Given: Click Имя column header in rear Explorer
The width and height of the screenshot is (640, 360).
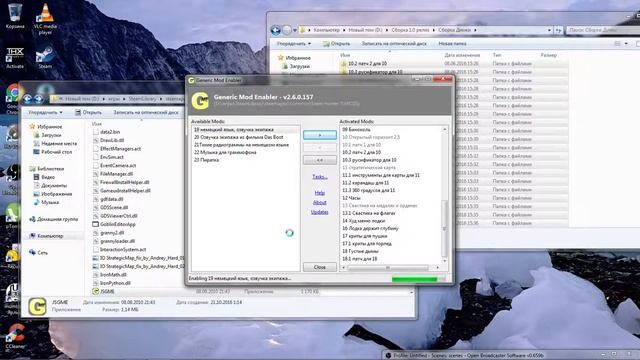Looking at the screenshot, I should (345, 55).
